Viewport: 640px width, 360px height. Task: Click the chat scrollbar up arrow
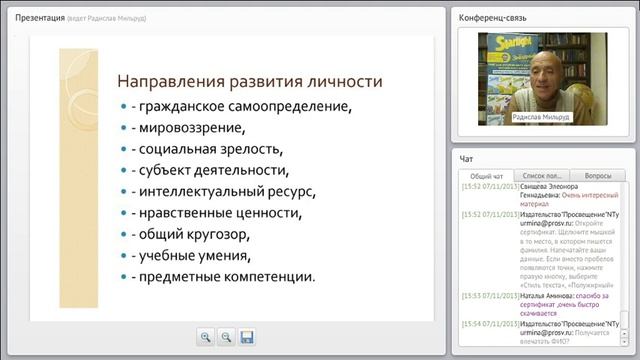click(x=624, y=334)
